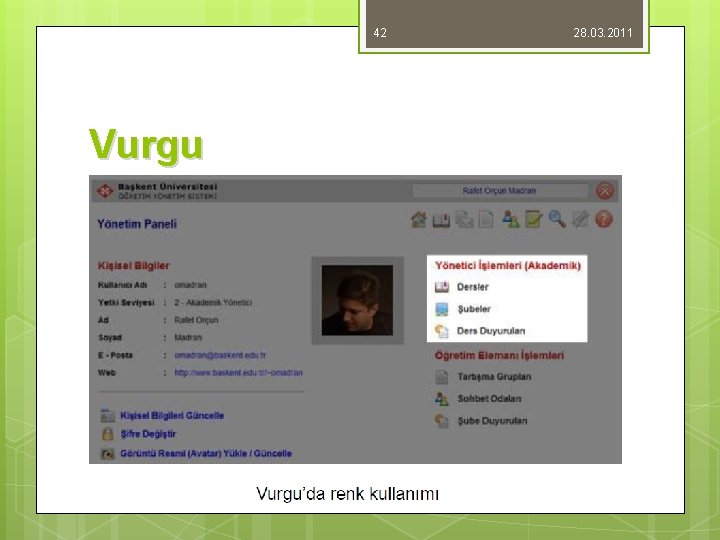This screenshot has height=540, width=720.
Task: Open the Dersler link
Action: [x=472, y=287]
